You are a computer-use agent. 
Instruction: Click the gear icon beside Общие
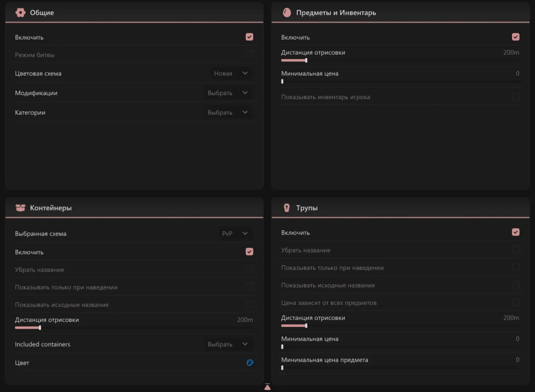tap(20, 13)
